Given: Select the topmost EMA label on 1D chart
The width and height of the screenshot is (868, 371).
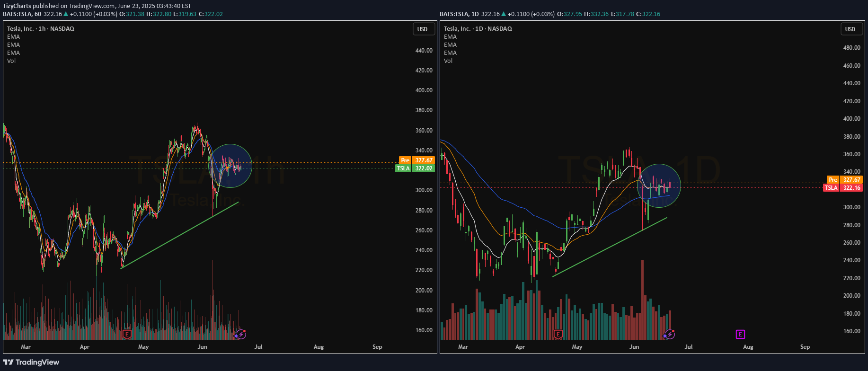Looking at the screenshot, I should [451, 36].
